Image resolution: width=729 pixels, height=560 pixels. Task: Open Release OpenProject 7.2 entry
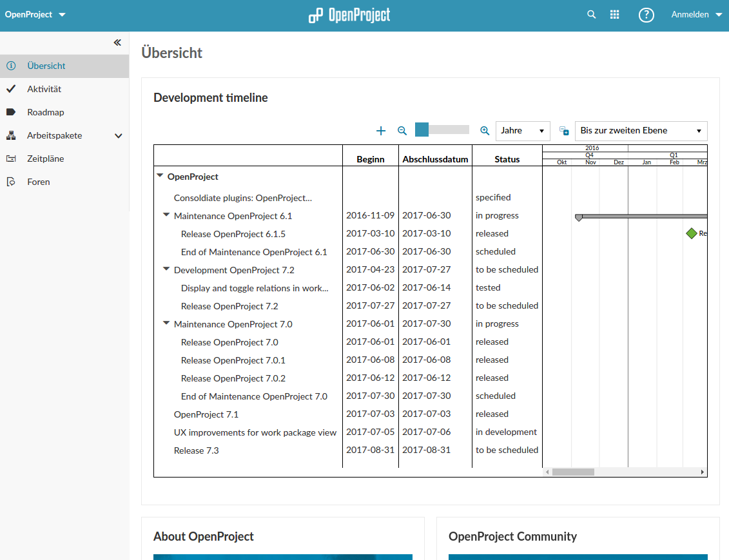pyautogui.click(x=229, y=306)
